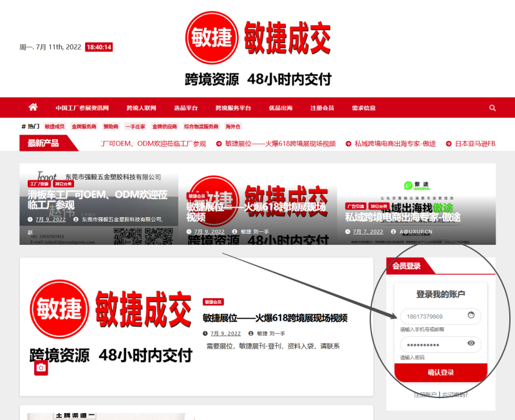Click the excerpt text starting 需要展位
This screenshot has height=420, width=515.
(272, 346)
